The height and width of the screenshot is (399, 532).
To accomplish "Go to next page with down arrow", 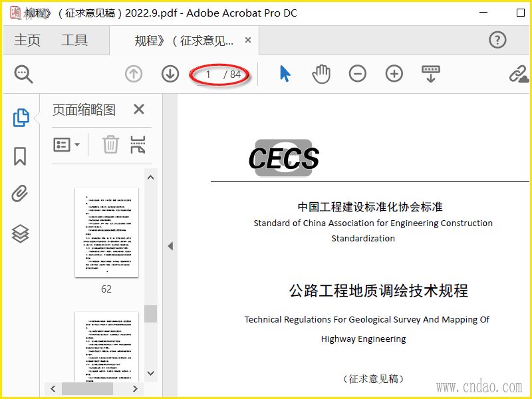I will (170, 74).
